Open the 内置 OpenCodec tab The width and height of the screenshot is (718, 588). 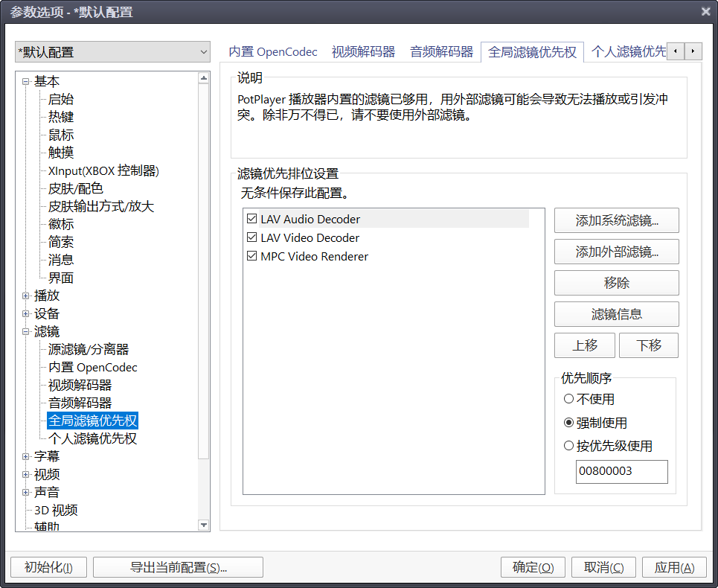point(272,52)
